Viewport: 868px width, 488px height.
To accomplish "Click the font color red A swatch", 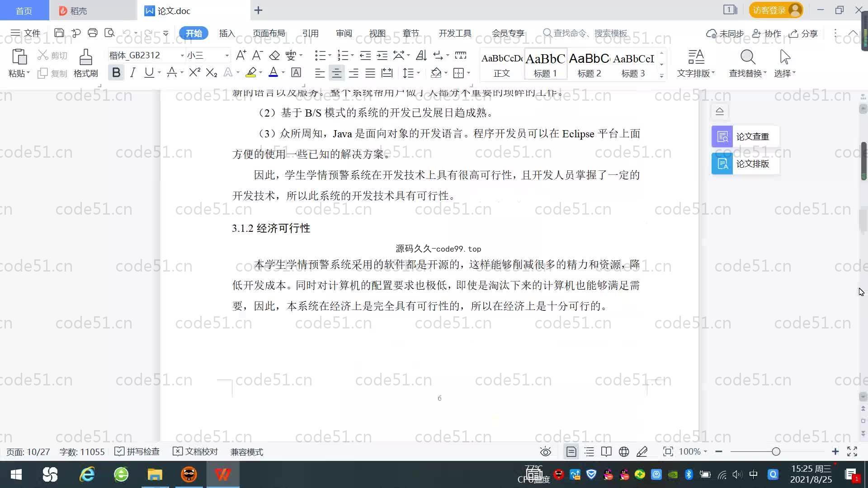I will pos(273,72).
